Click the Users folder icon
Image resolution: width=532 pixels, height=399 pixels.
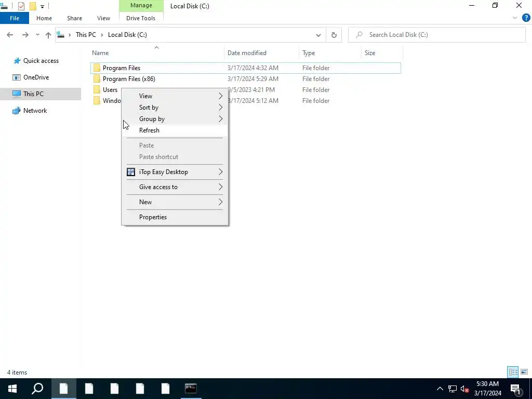click(x=97, y=89)
